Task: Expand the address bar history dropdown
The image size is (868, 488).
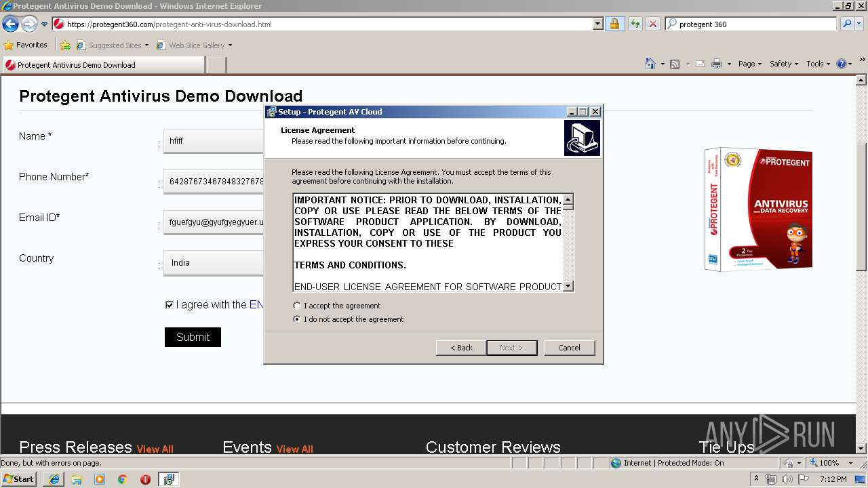Action: point(597,24)
